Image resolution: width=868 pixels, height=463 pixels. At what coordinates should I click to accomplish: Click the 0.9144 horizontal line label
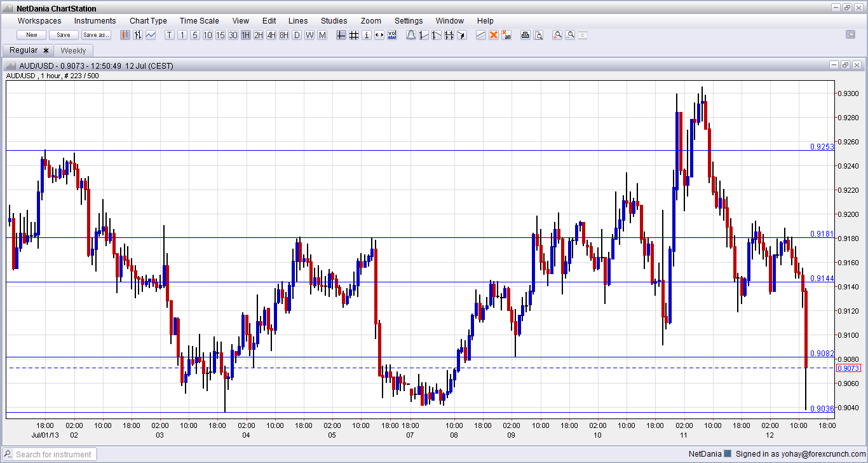click(822, 279)
